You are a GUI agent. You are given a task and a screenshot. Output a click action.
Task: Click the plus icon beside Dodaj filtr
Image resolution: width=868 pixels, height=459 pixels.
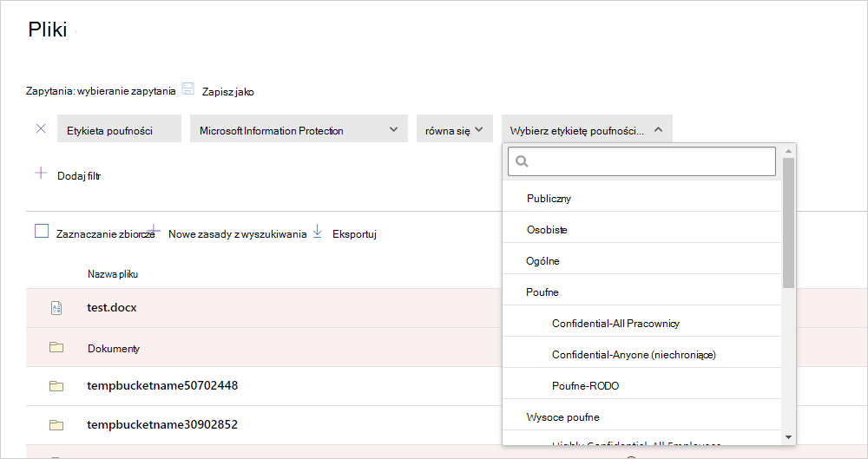41,173
